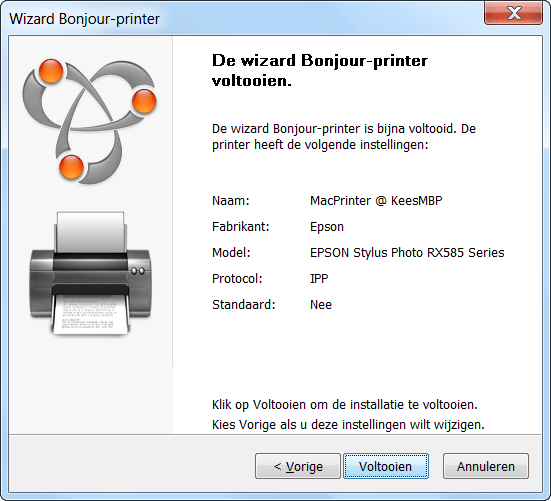Click the model EPSON Stylus Photo RX585 Series
Viewport: 551px width, 501px height.
[x=407, y=253]
